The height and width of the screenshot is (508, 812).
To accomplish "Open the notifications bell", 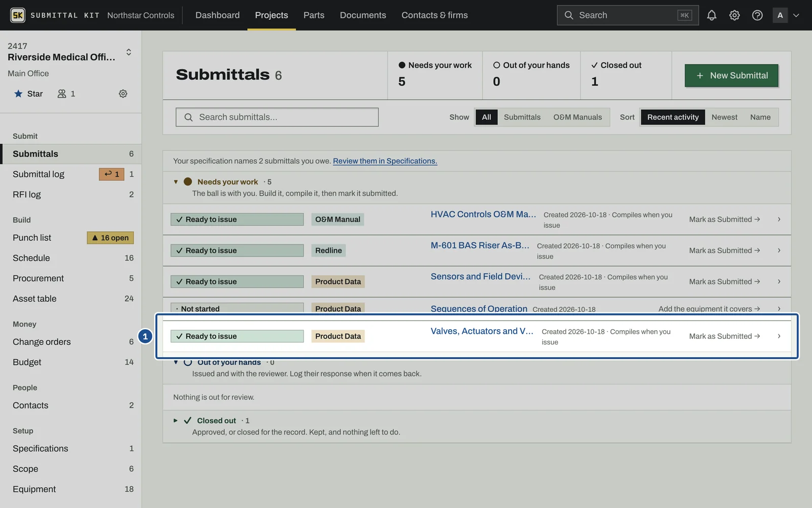I will [712, 15].
